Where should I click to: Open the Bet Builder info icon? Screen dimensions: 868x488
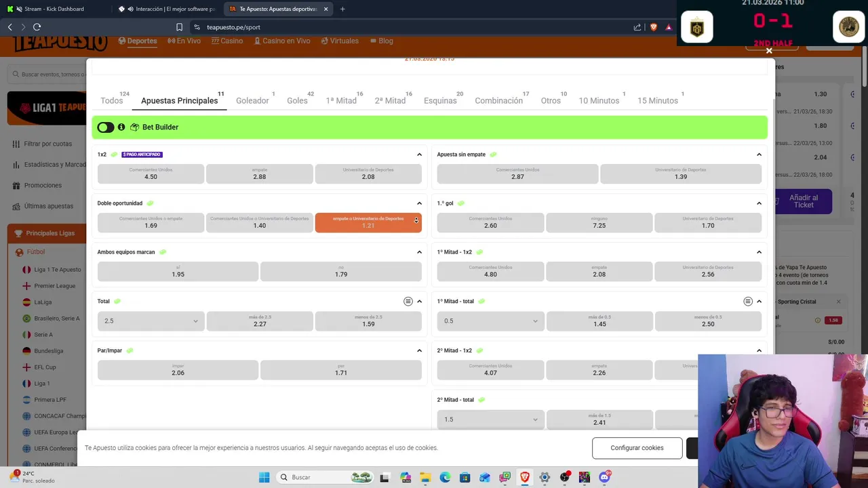pos(121,127)
